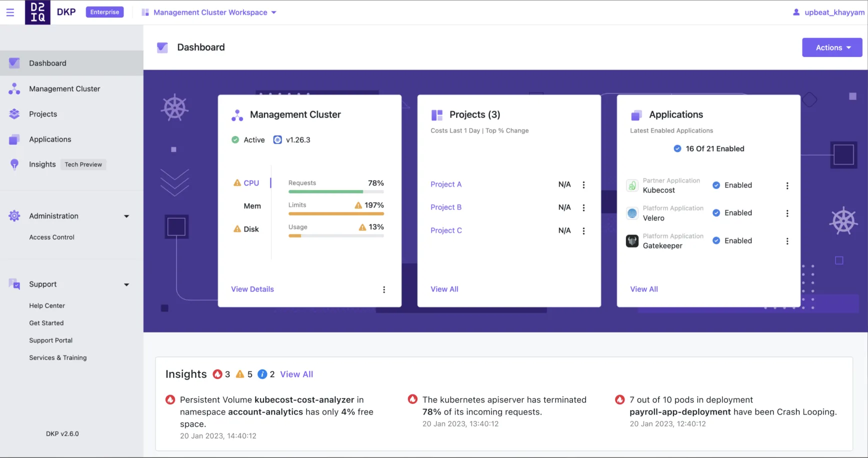The image size is (868, 458).
Task: Open the Support Portal menu item
Action: (x=50, y=340)
